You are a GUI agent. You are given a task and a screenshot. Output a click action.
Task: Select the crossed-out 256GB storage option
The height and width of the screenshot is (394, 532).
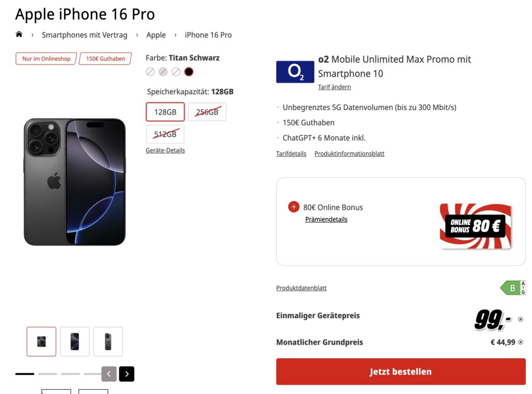point(207,112)
